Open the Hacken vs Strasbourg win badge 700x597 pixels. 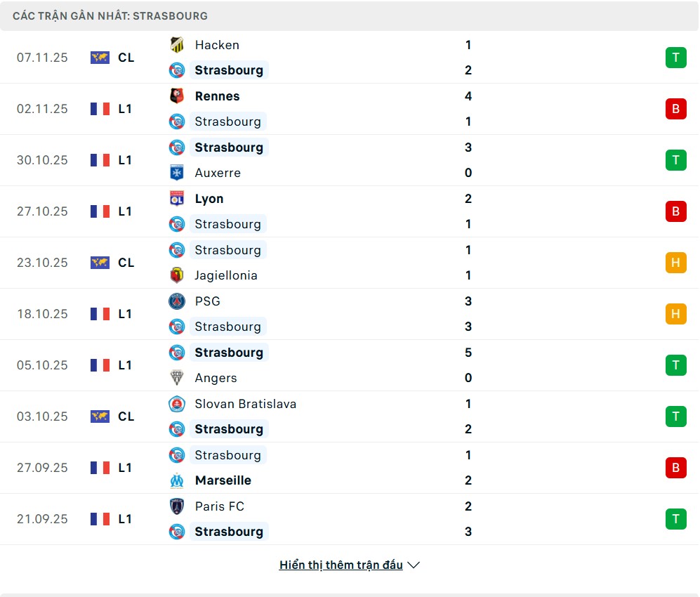coord(675,58)
